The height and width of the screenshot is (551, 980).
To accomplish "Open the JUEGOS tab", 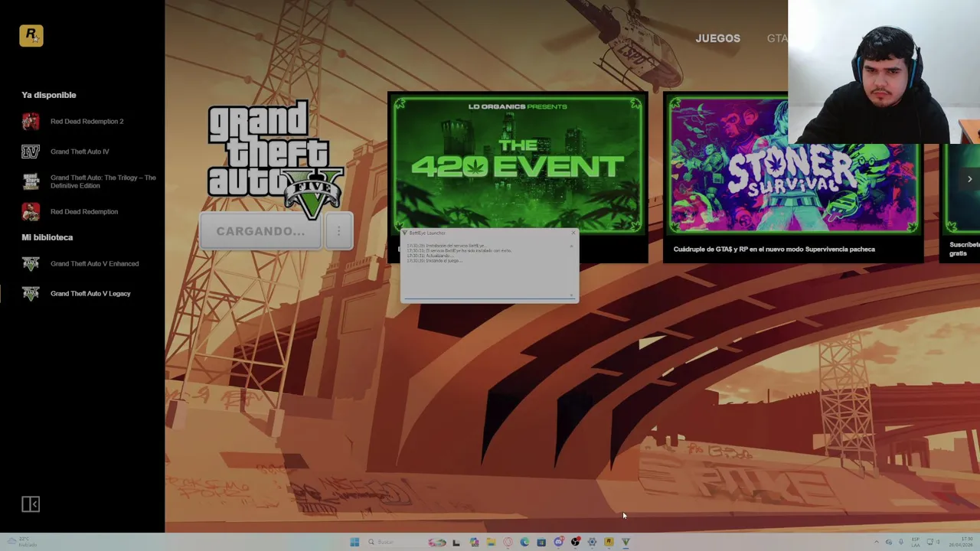I will (x=717, y=38).
